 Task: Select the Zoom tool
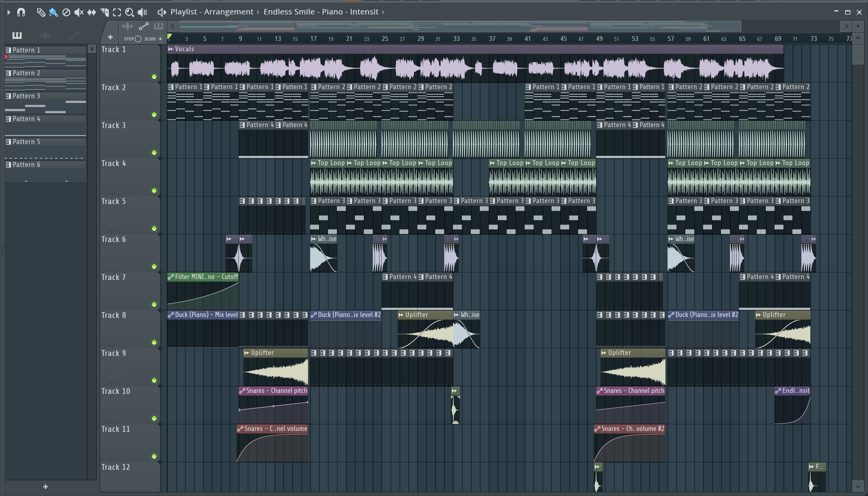(x=130, y=13)
